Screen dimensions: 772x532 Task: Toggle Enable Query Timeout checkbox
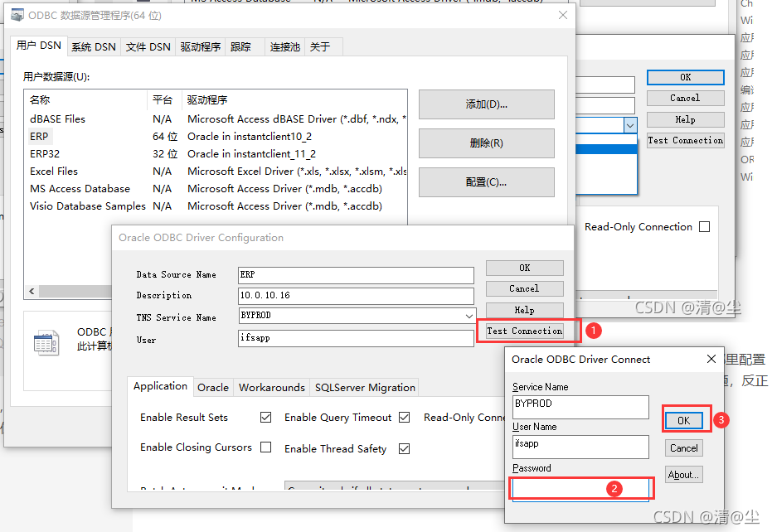coord(404,418)
